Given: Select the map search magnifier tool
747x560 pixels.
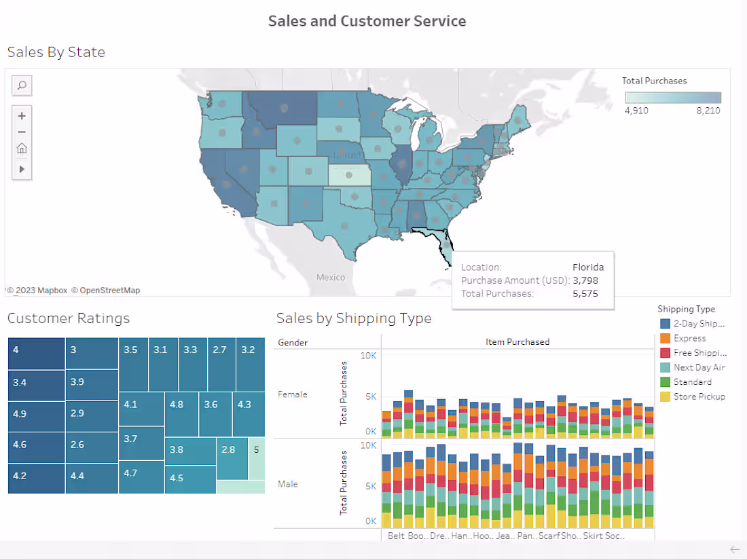Looking at the screenshot, I should pos(21,86).
